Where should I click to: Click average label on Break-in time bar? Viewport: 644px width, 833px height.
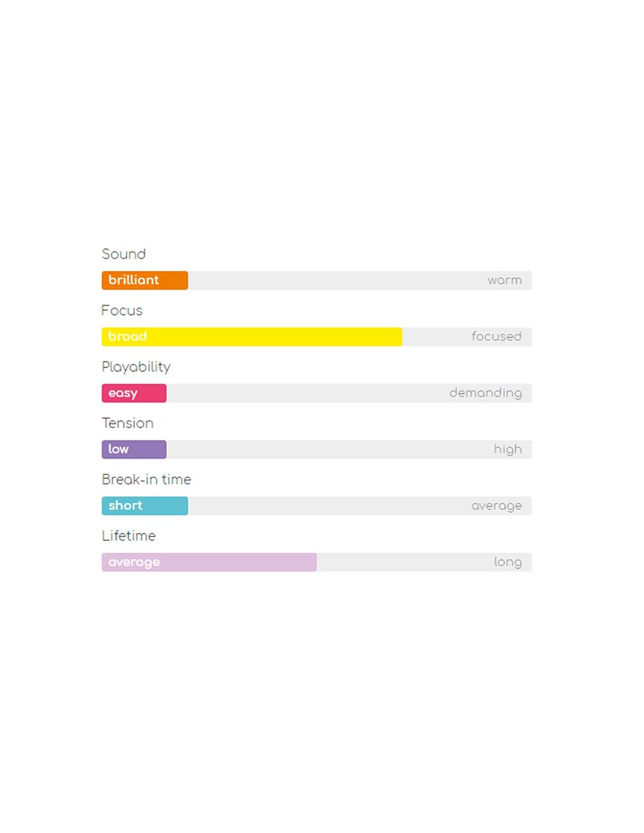496,506
